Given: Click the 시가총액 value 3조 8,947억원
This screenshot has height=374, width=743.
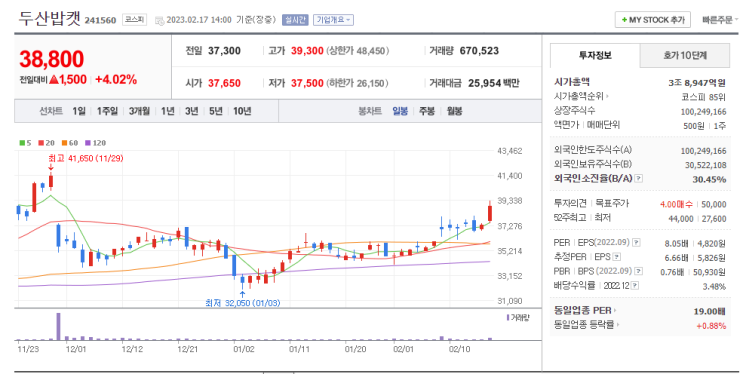Looking at the screenshot, I should pyautogui.click(x=697, y=82).
